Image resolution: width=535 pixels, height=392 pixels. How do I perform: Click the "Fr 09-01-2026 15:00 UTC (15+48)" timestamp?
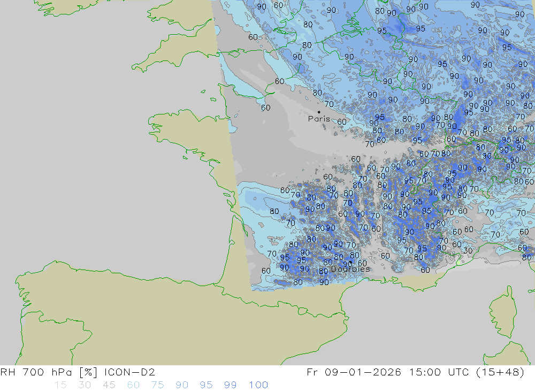click(x=415, y=372)
